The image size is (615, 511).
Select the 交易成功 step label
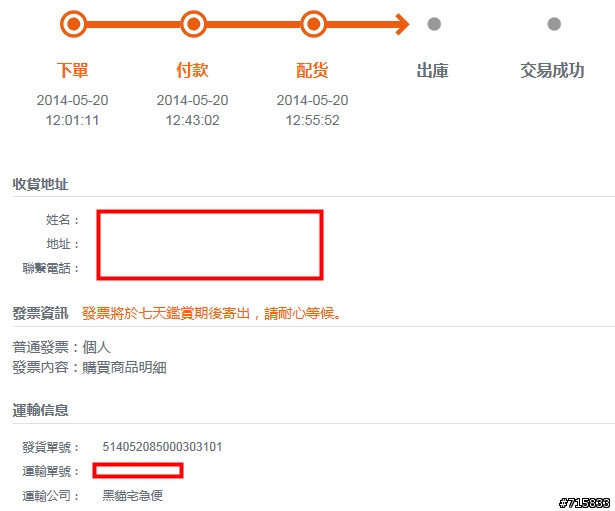(x=552, y=71)
